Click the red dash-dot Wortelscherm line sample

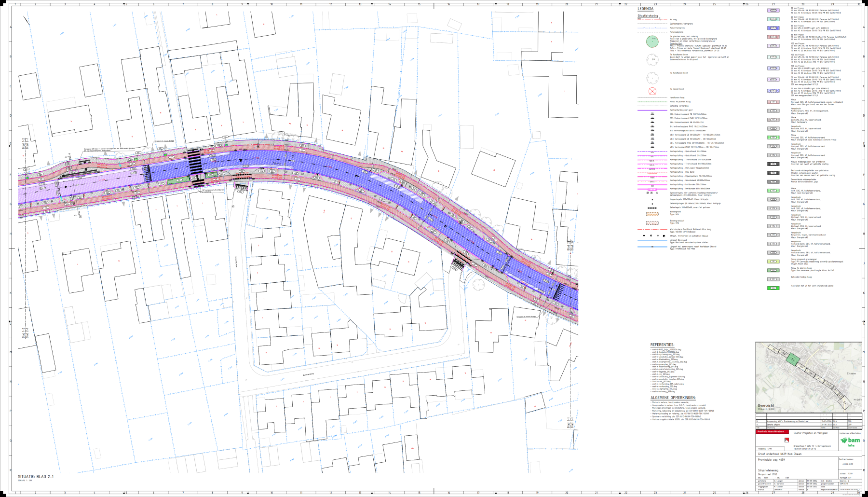[x=652, y=230]
